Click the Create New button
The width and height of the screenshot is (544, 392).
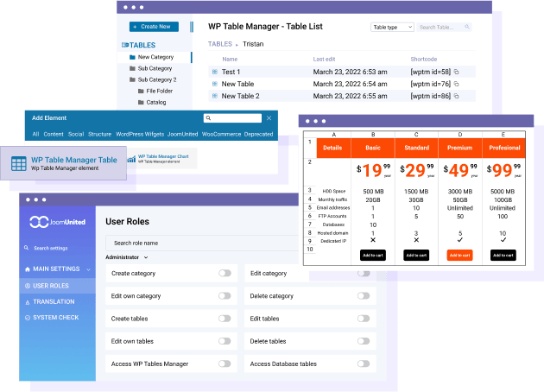pyautogui.click(x=154, y=27)
